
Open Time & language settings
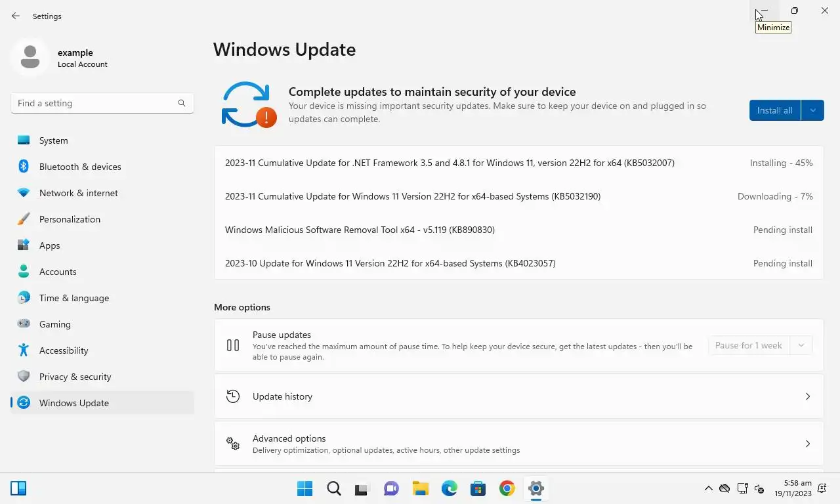click(x=102, y=298)
